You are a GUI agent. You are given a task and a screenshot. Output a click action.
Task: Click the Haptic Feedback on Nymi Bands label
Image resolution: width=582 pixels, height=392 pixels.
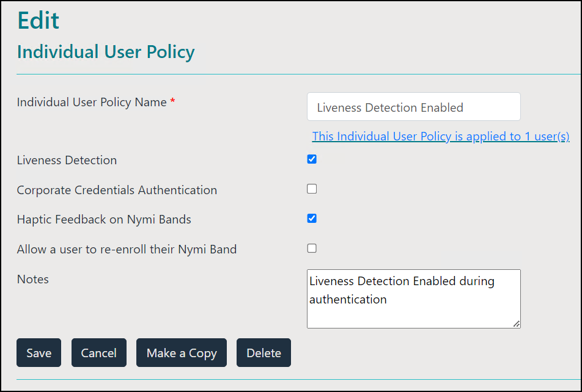(104, 220)
